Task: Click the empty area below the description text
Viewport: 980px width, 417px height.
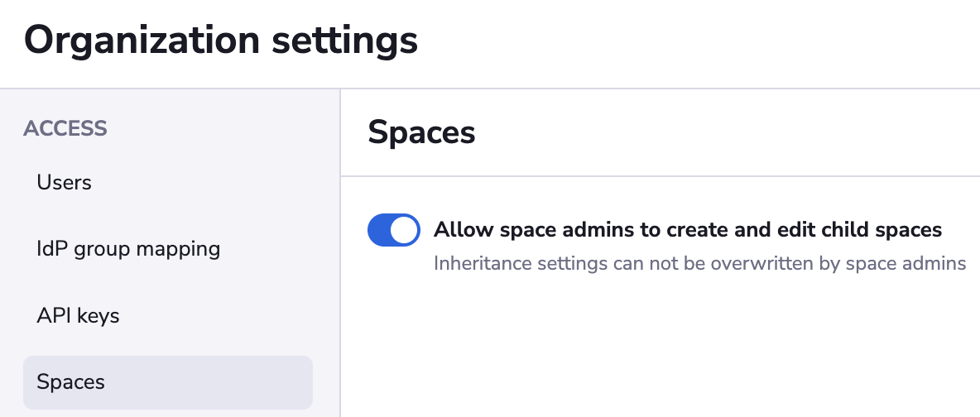Action: pyautogui.click(x=662, y=347)
